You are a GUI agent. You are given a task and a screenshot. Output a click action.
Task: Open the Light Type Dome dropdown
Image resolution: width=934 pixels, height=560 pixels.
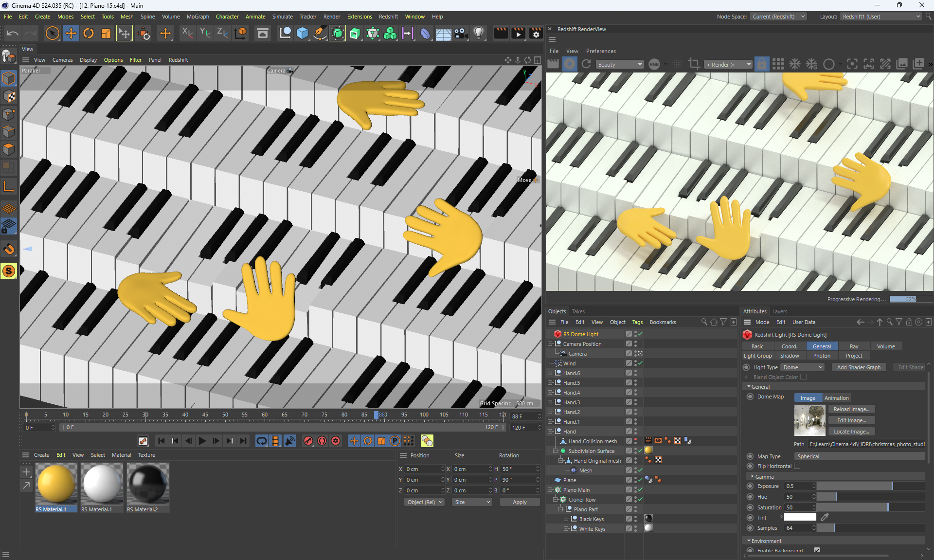(x=802, y=367)
